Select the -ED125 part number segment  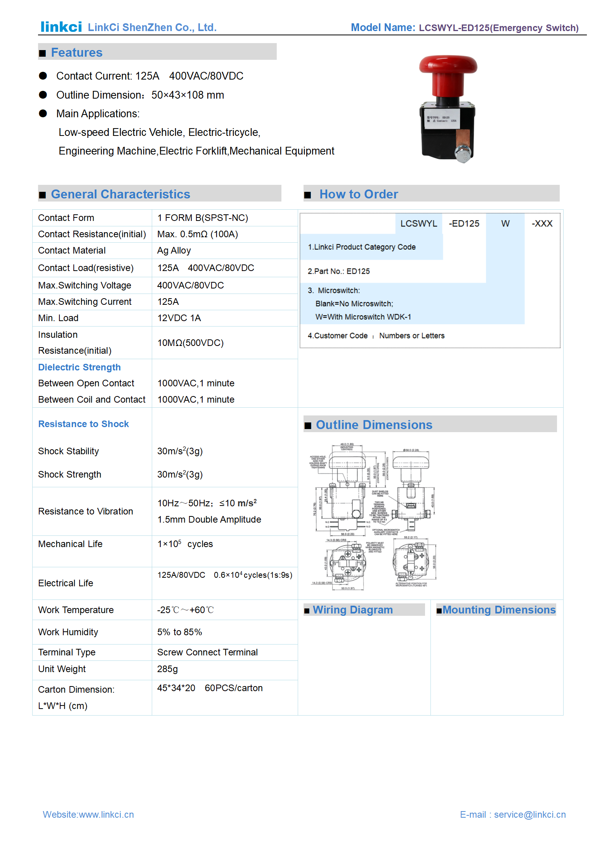[464, 224]
